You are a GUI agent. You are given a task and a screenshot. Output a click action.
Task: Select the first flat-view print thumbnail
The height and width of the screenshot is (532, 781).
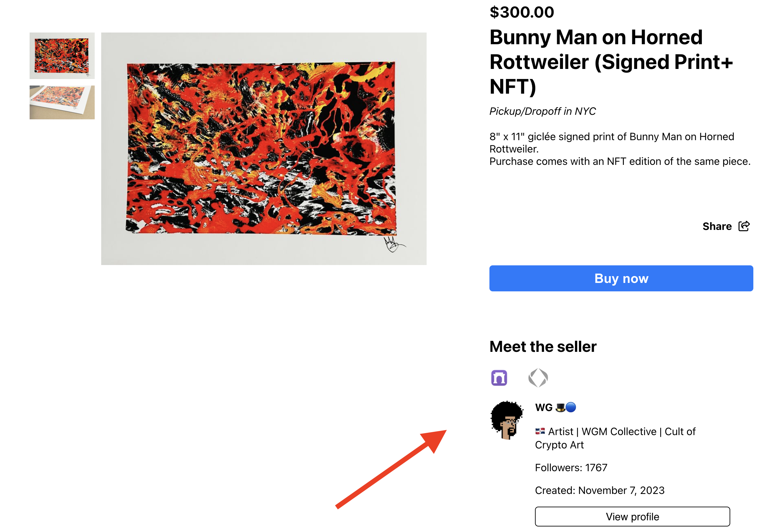tap(62, 56)
